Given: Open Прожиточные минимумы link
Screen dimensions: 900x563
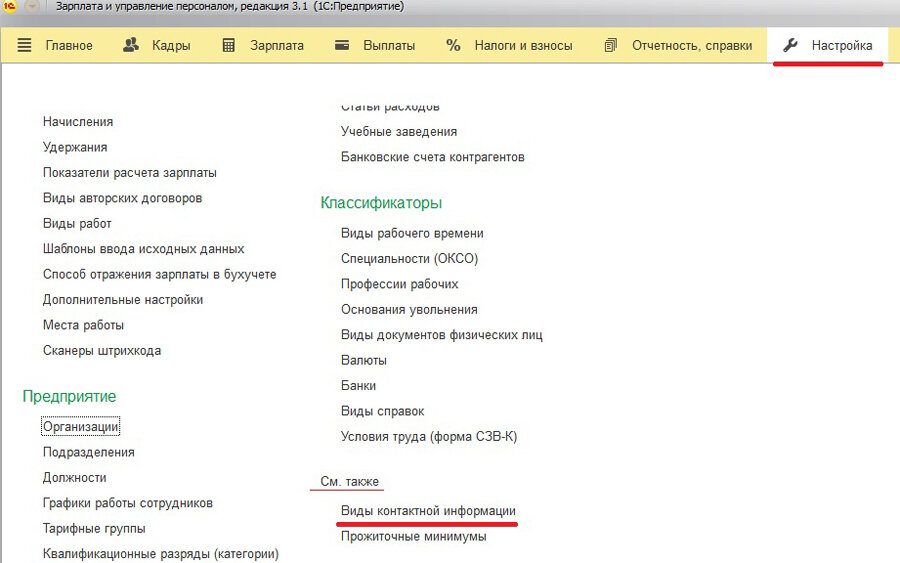Looking at the screenshot, I should [414, 536].
